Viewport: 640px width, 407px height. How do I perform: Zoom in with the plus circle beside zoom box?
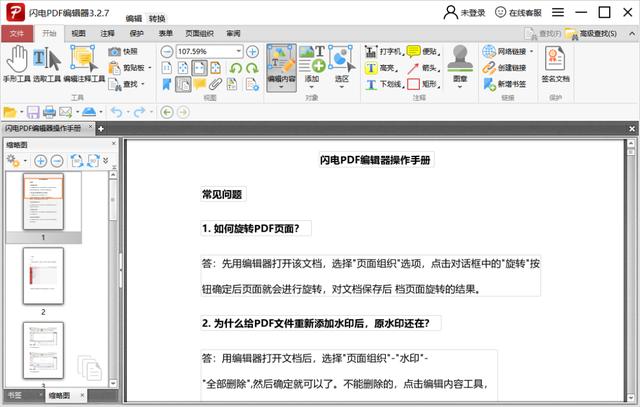(252, 51)
